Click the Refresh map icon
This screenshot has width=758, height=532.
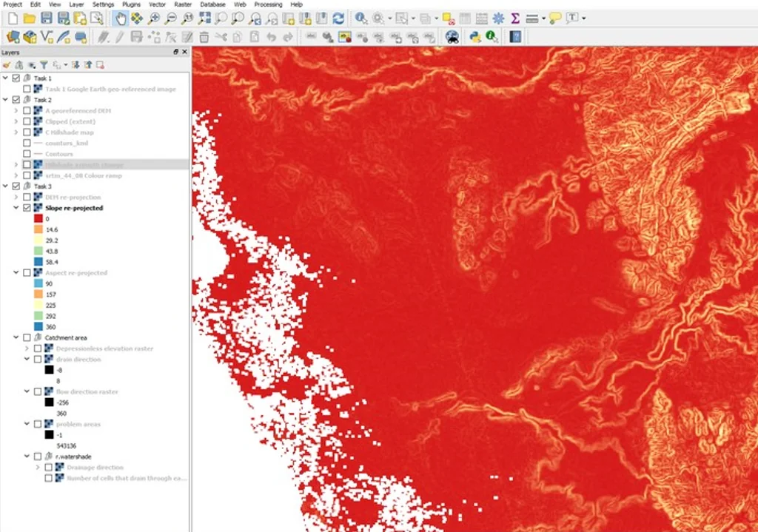[338, 18]
